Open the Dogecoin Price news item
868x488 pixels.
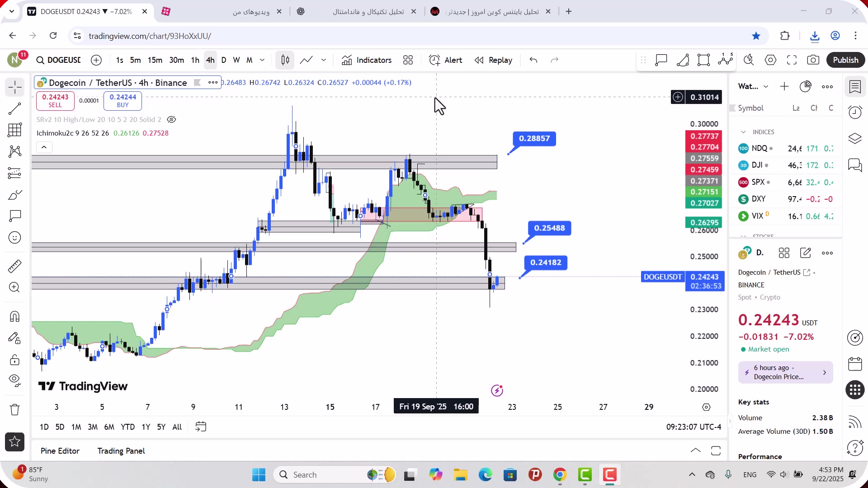point(786,372)
